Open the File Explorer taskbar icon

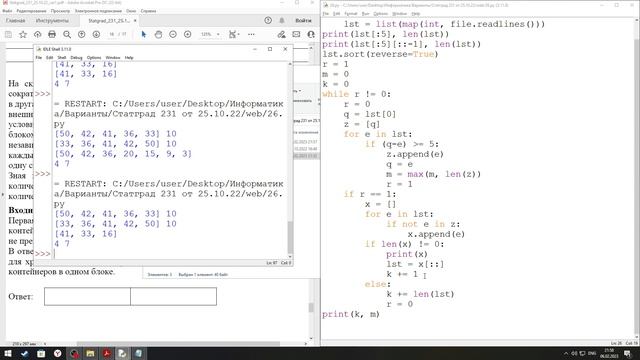point(90,353)
